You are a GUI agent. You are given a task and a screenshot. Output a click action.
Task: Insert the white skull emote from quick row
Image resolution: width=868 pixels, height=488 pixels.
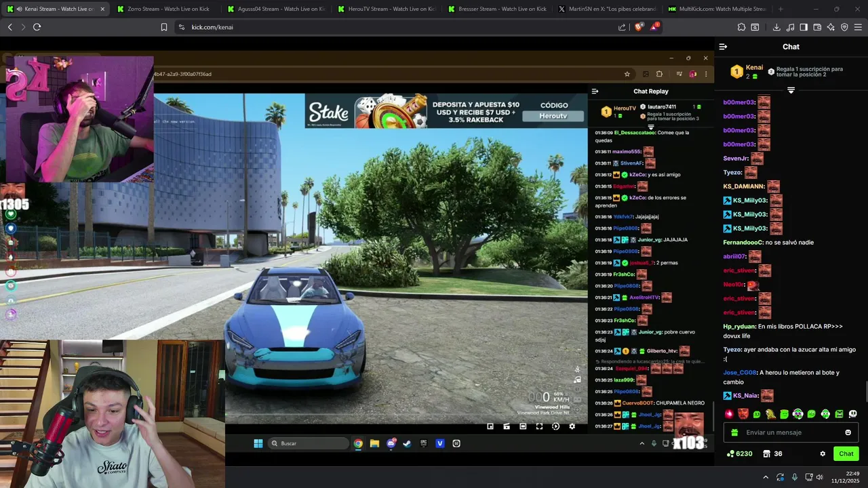[x=852, y=413]
